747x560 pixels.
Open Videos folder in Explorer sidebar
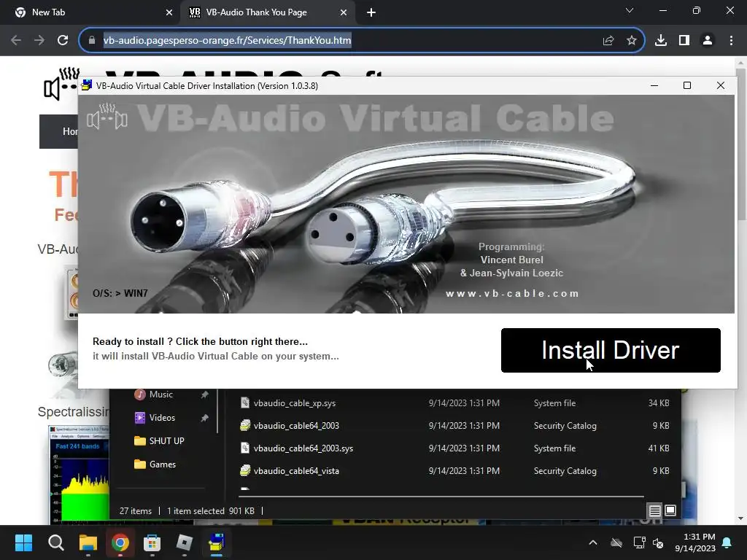point(162,418)
